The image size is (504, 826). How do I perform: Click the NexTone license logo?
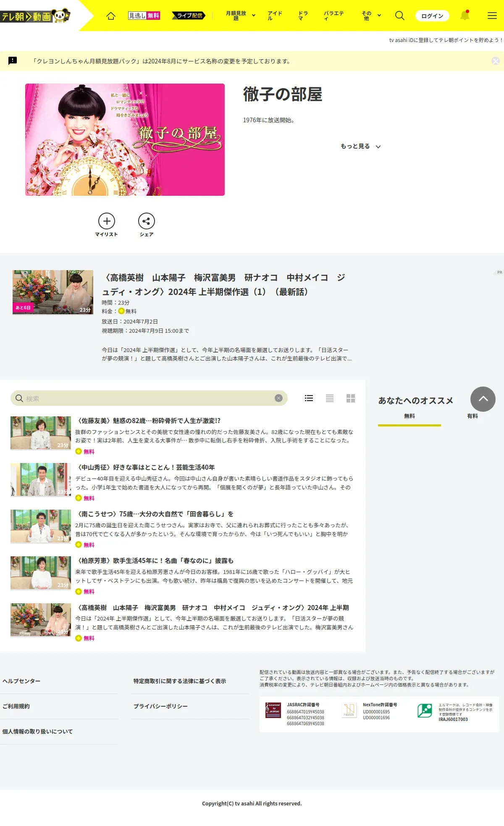click(349, 710)
